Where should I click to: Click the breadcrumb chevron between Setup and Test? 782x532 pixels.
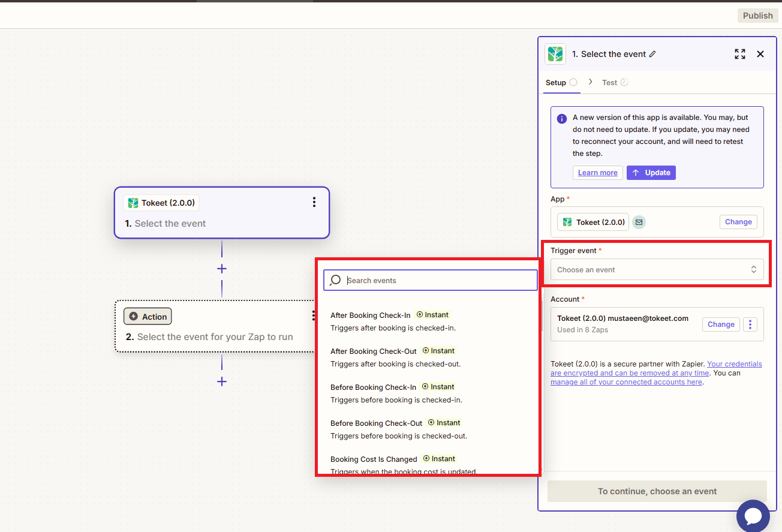(590, 82)
